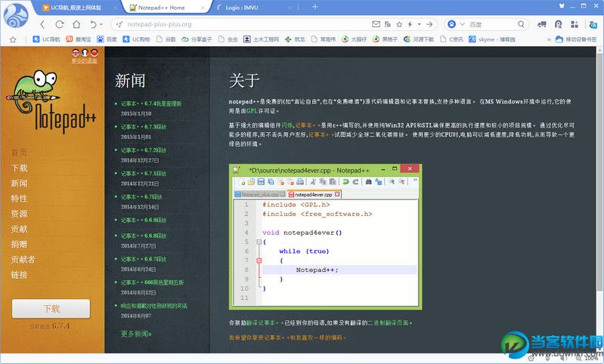
Task: Open the 土木工程网 bookmark
Action: click(x=261, y=39)
